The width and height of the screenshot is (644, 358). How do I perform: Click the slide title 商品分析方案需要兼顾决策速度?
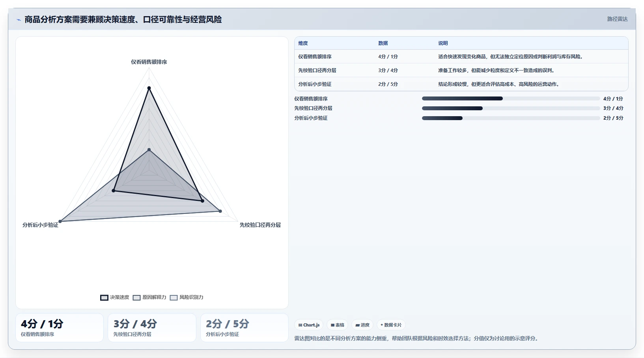[123, 19]
